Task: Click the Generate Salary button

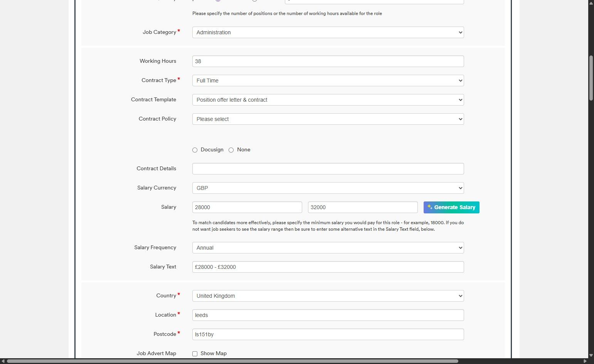Action: tap(451, 207)
